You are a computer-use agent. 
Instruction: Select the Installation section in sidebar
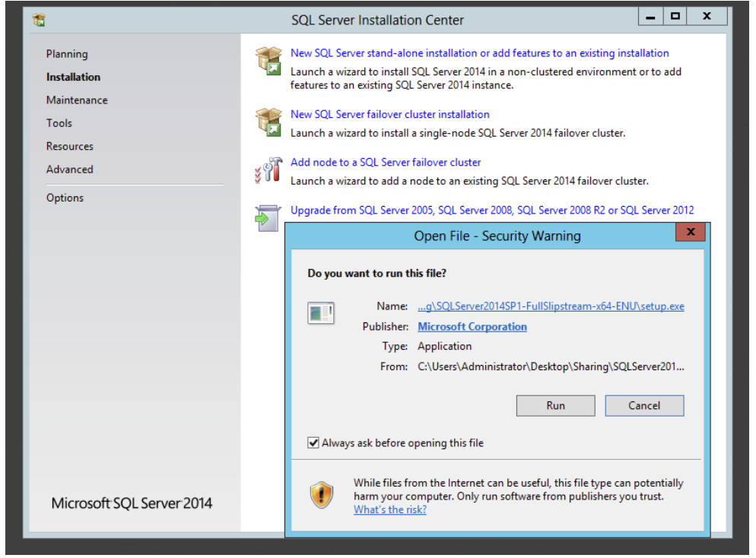click(73, 77)
